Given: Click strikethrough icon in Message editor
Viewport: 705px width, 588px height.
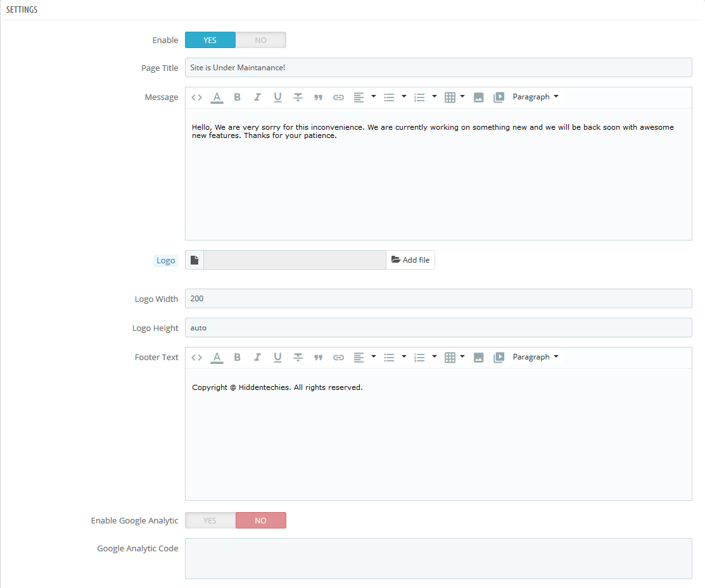Looking at the screenshot, I should pyautogui.click(x=298, y=97).
